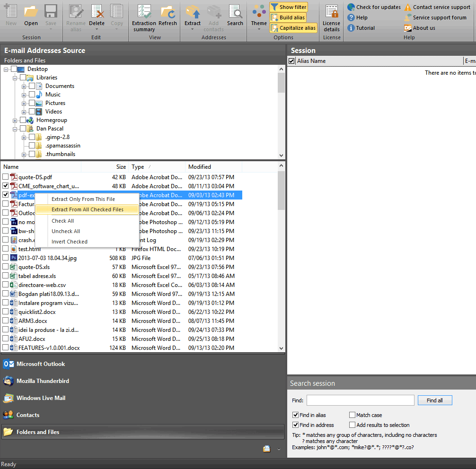Enable Add results to selection

point(352,425)
